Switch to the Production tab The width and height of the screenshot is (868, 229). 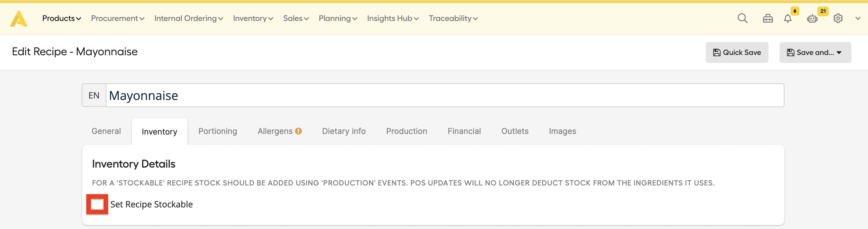point(406,131)
